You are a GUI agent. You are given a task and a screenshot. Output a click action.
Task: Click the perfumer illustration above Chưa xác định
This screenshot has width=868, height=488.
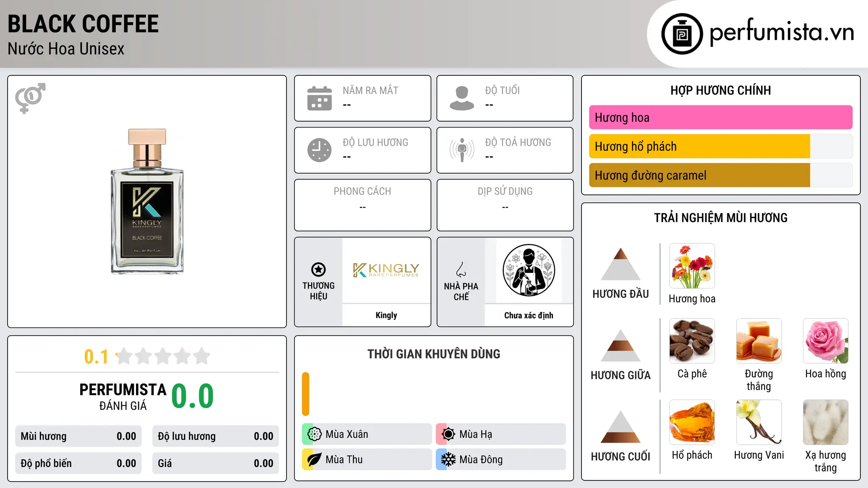click(529, 270)
